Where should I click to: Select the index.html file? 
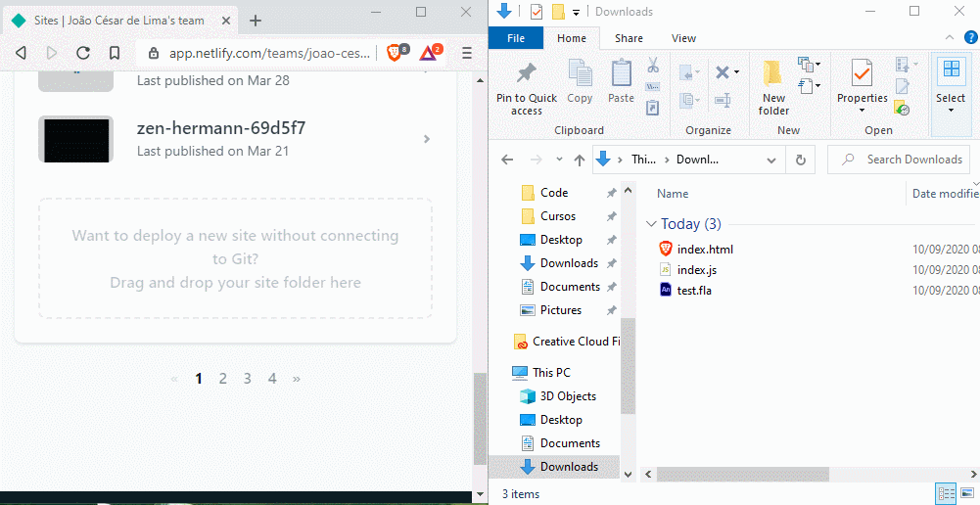point(705,250)
